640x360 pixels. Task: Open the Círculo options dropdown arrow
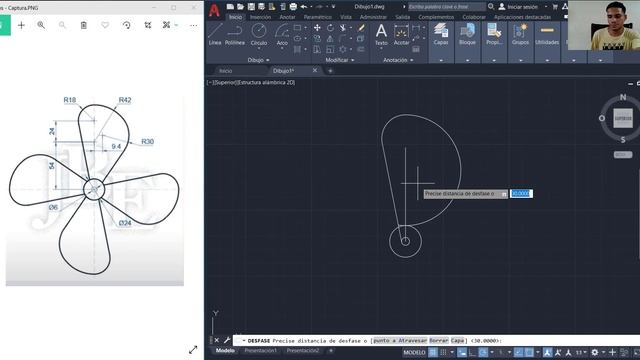(x=259, y=49)
